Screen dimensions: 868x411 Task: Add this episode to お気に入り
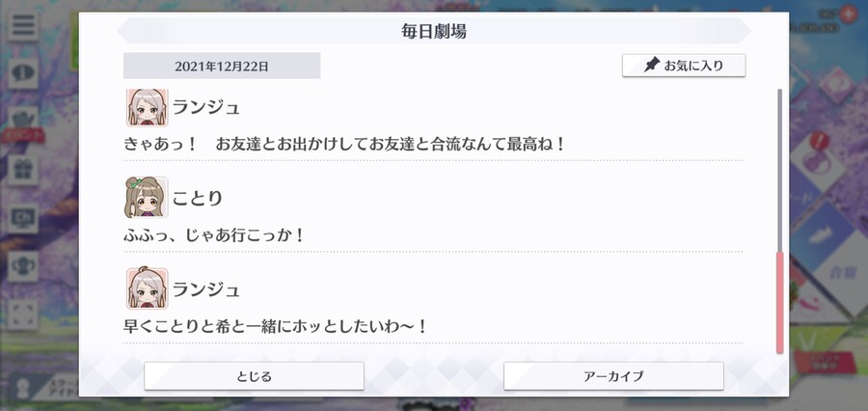click(684, 66)
